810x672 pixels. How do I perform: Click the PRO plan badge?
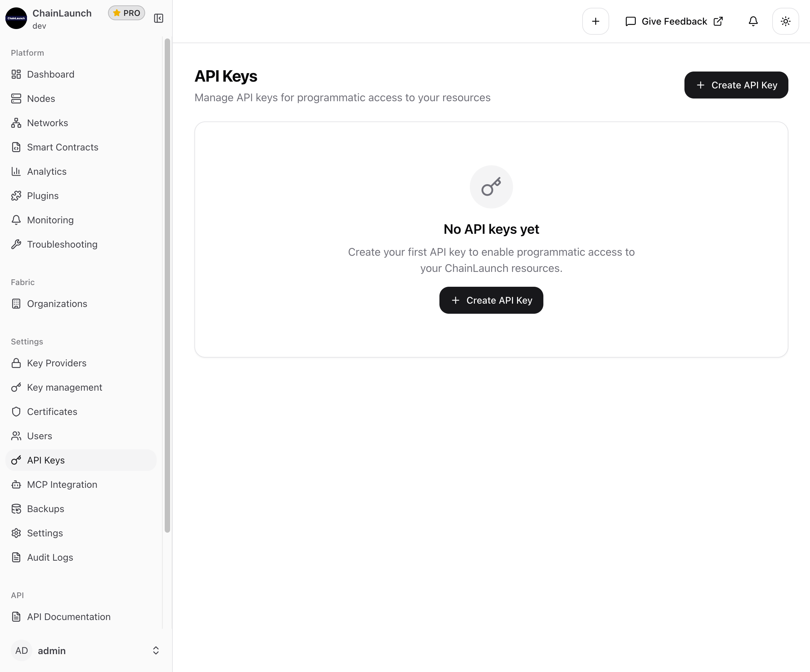(x=127, y=13)
